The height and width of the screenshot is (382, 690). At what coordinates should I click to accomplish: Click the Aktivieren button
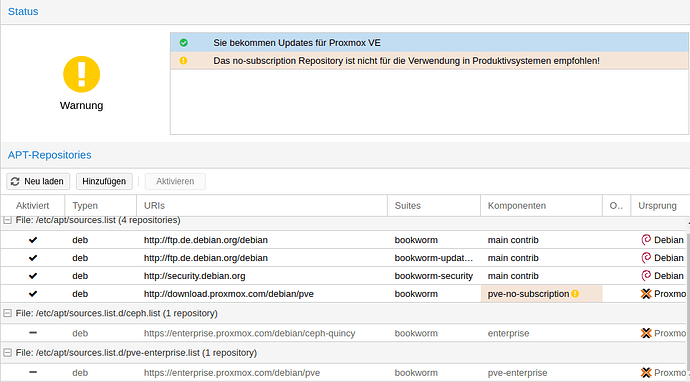pyautogui.click(x=175, y=181)
